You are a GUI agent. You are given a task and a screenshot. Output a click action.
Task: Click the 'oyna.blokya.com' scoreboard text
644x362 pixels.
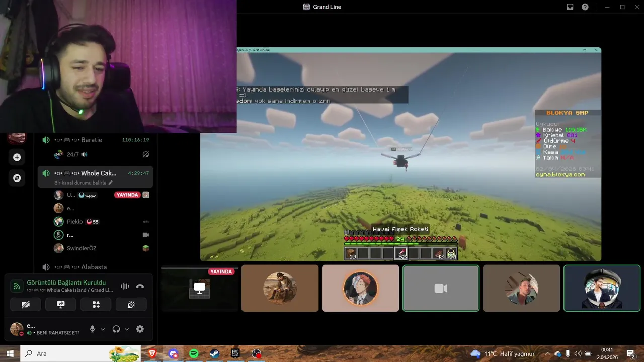coord(560,174)
